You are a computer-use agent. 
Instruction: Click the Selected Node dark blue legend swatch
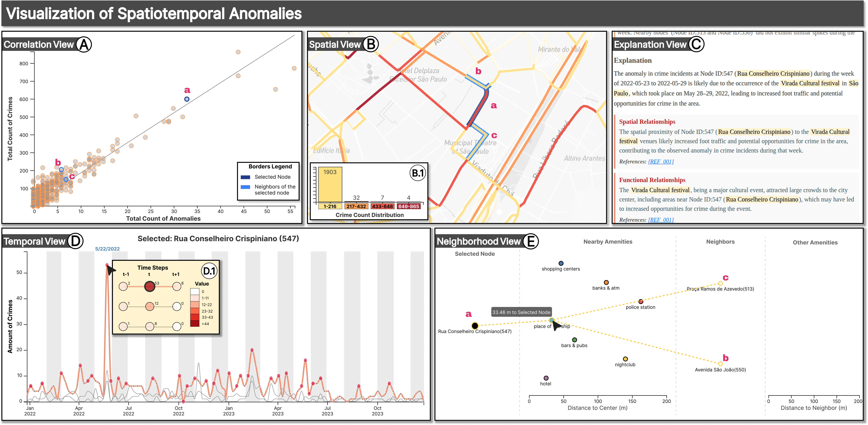coord(245,177)
